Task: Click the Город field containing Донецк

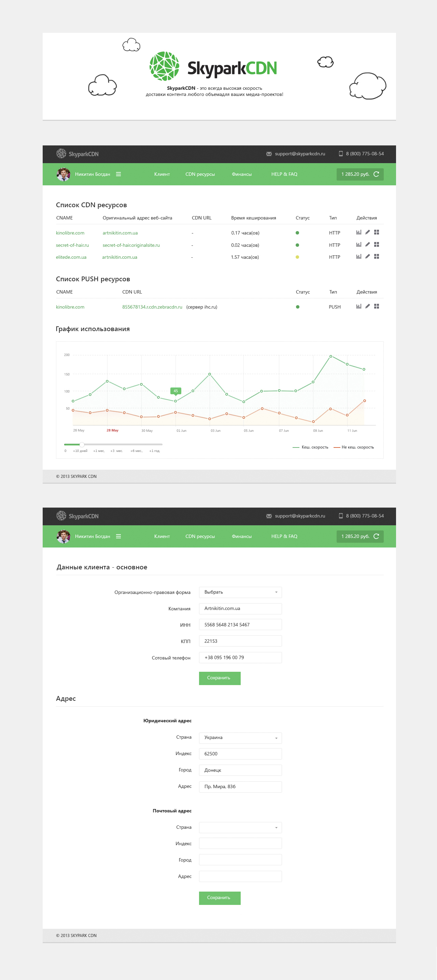Action: 240,770
